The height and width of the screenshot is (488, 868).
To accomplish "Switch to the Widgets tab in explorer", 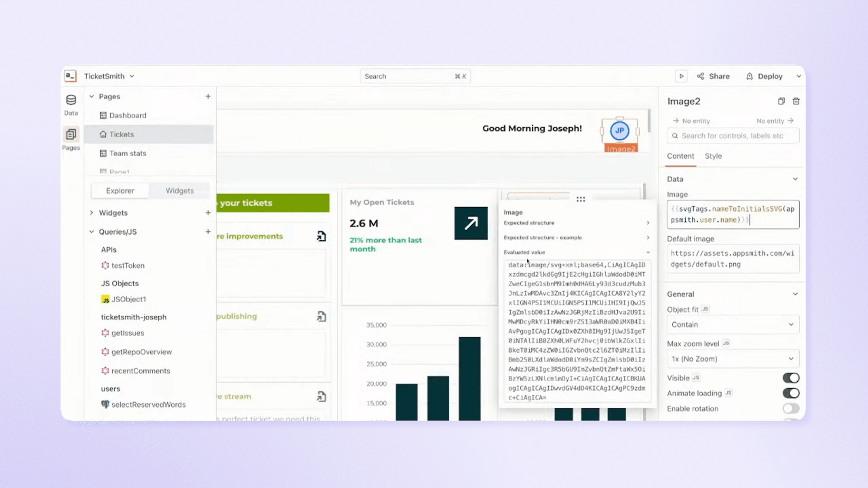I will (180, 191).
